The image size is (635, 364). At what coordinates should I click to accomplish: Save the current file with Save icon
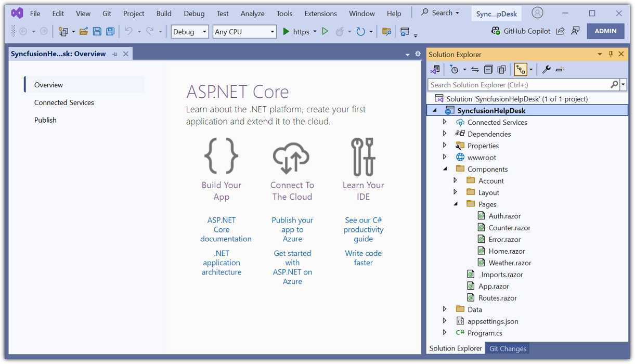97,32
